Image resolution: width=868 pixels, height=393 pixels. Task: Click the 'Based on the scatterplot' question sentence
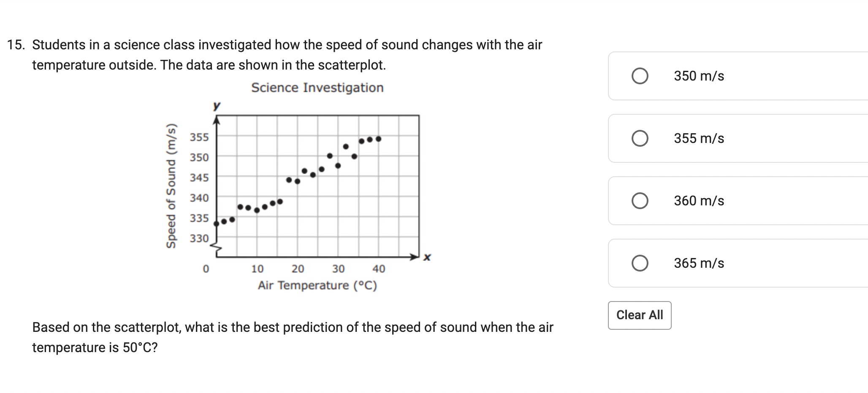pyautogui.click(x=293, y=337)
